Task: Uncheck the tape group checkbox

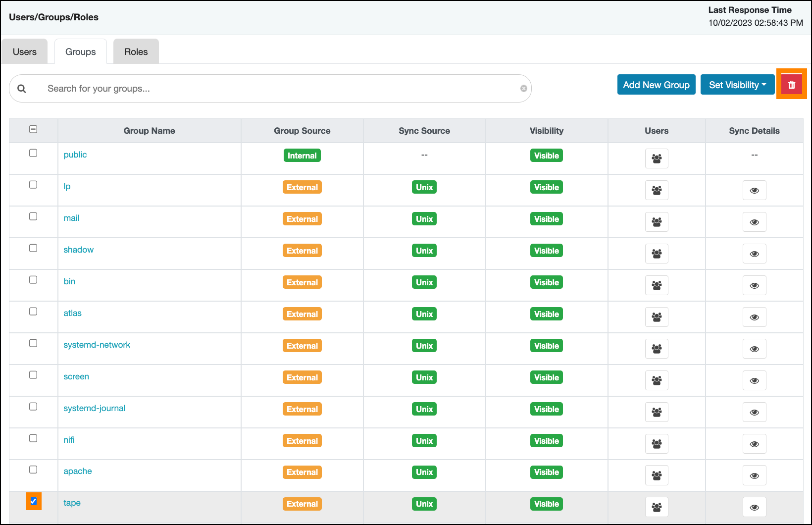Action: click(33, 501)
